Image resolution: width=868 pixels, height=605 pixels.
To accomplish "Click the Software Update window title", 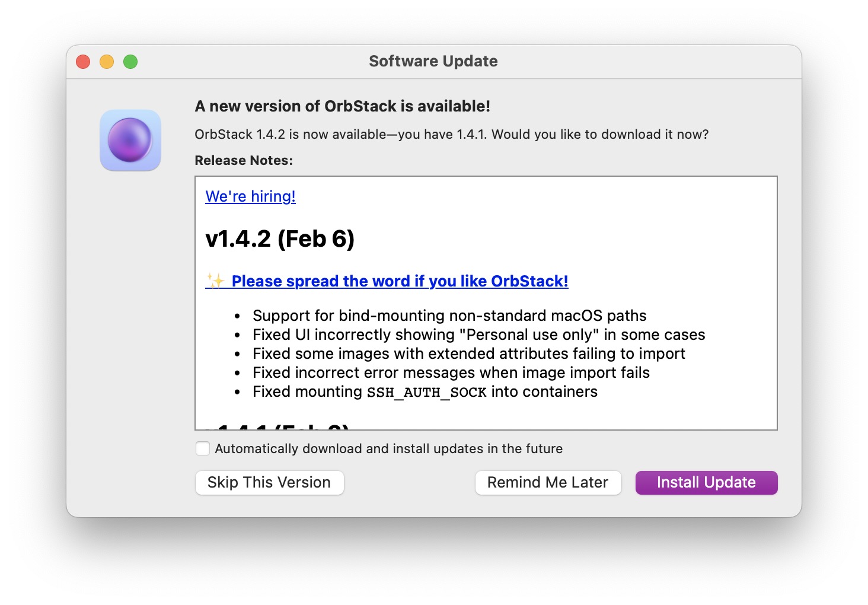I will point(433,61).
